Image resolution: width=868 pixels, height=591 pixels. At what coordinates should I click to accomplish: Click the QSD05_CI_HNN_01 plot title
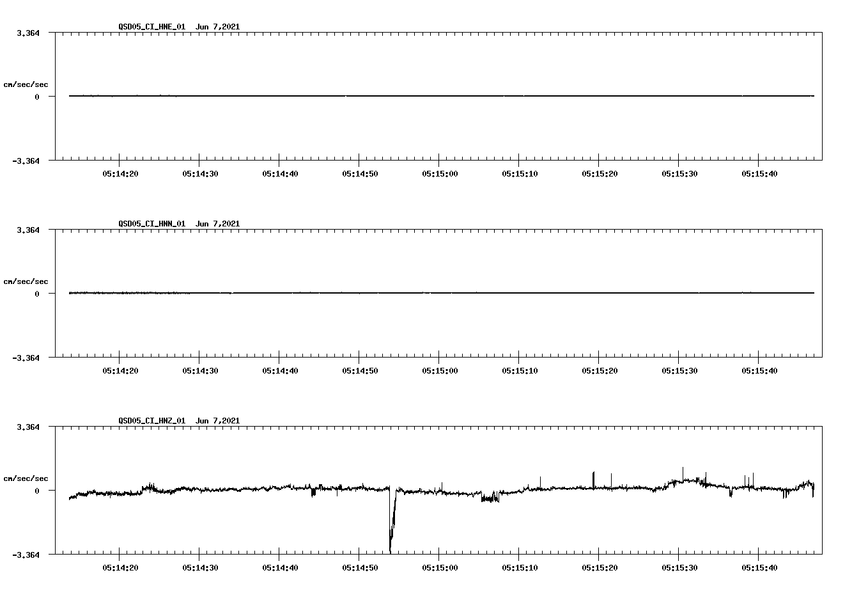pyautogui.click(x=179, y=224)
